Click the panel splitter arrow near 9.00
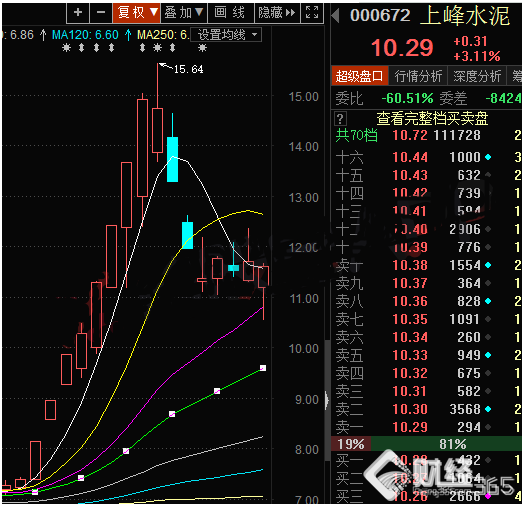 (x=327, y=400)
